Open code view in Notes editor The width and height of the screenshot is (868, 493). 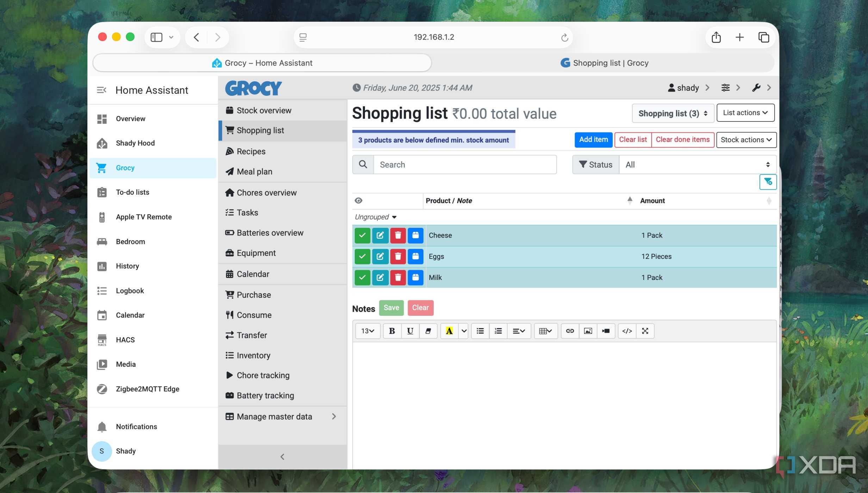[627, 331]
